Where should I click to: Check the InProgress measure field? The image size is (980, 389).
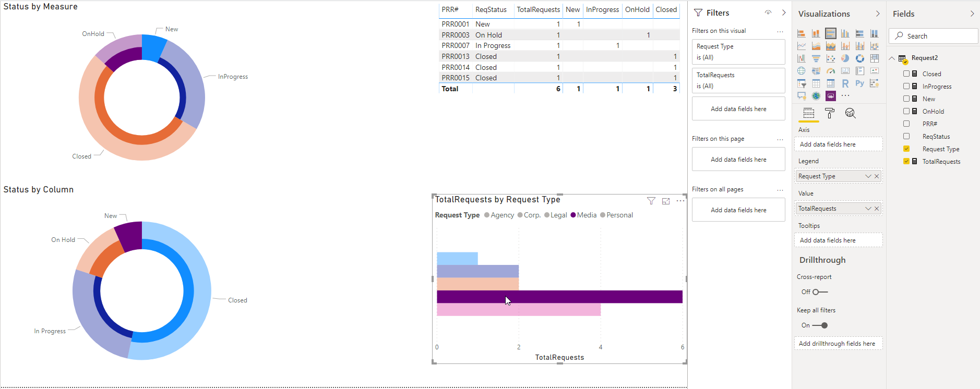coord(906,86)
